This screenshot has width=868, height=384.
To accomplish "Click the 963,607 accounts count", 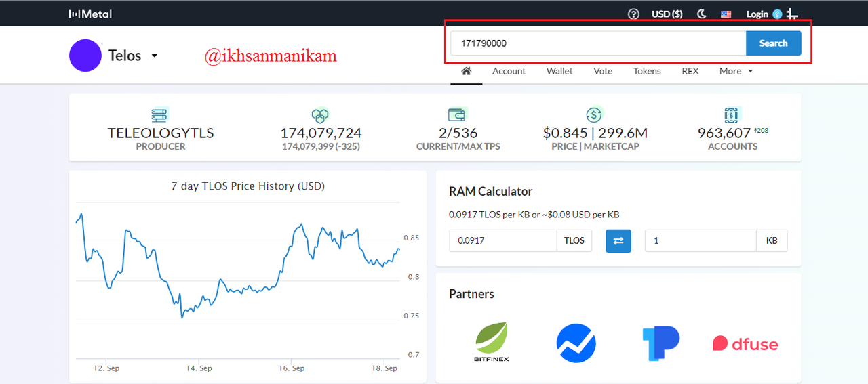I will click(724, 133).
